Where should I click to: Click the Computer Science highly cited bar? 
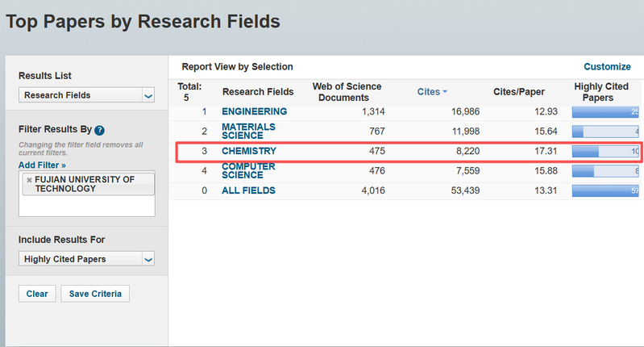[605, 171]
